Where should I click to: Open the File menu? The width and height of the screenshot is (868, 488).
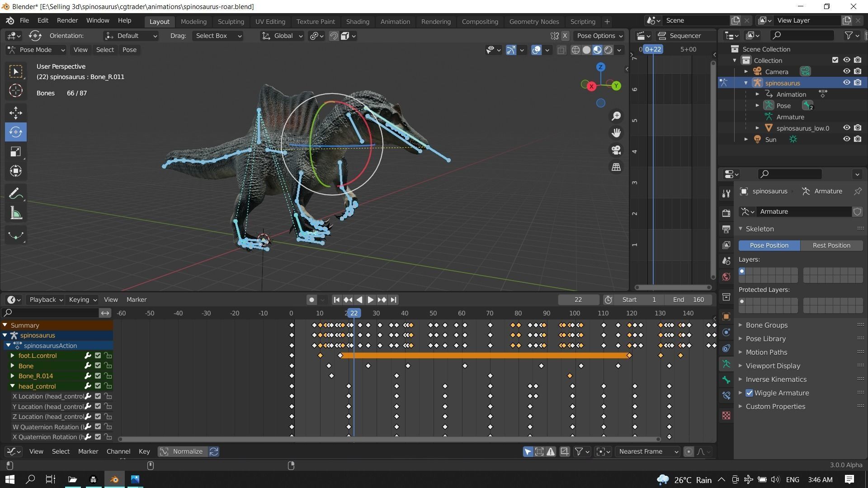[x=24, y=21]
